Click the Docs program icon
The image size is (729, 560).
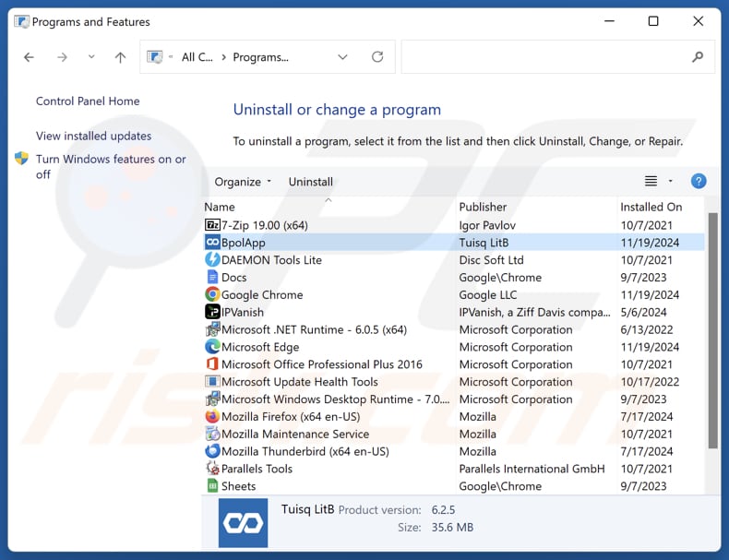pos(212,277)
